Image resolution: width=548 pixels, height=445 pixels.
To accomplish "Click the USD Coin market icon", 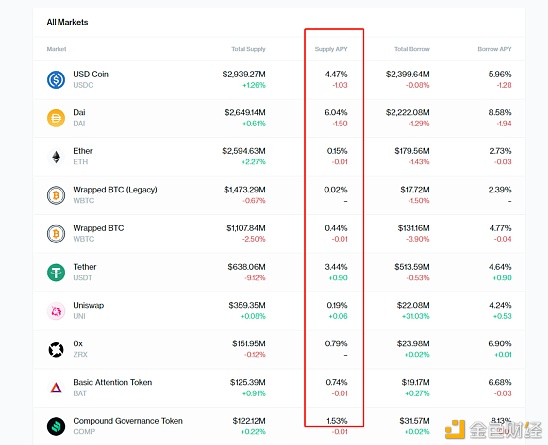I will click(56, 80).
